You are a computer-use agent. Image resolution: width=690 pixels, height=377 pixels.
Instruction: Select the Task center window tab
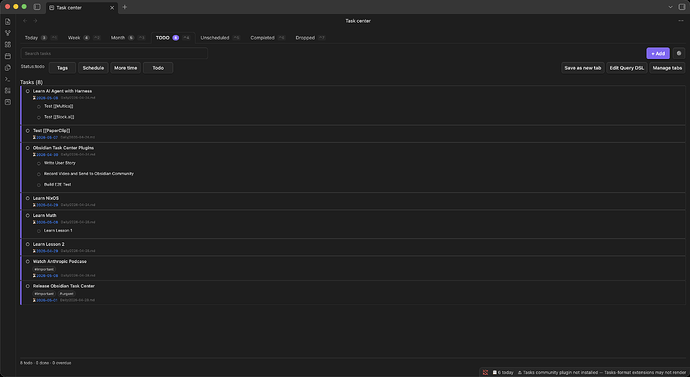click(x=81, y=7)
